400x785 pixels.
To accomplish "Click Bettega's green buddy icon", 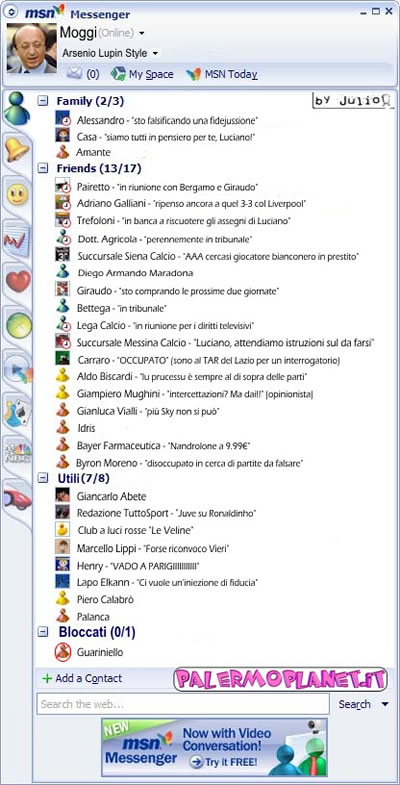I will (x=63, y=305).
